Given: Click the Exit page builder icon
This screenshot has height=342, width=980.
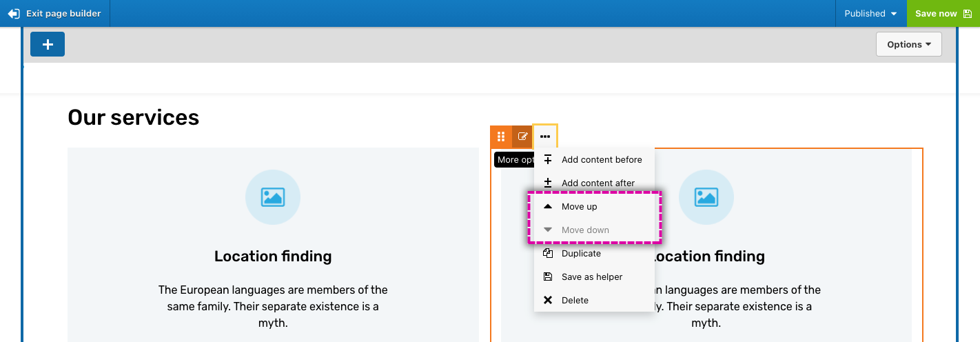Looking at the screenshot, I should coord(14,14).
